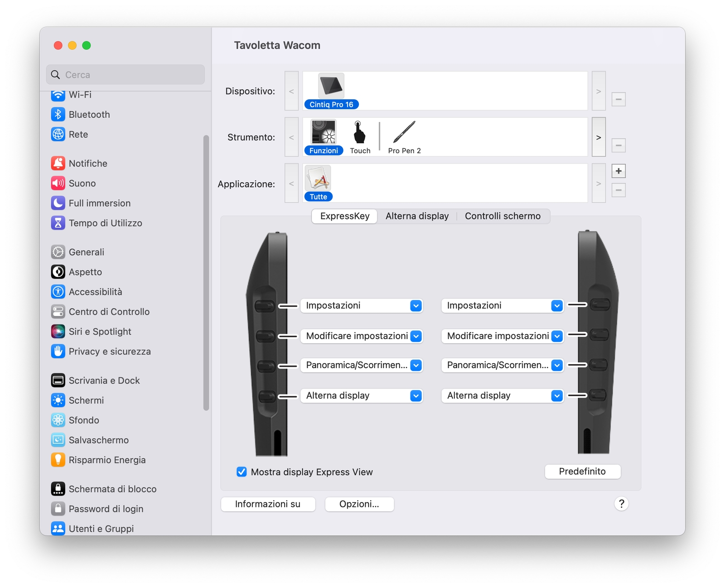Choose the Pro Pen 2 tool

pyautogui.click(x=404, y=137)
